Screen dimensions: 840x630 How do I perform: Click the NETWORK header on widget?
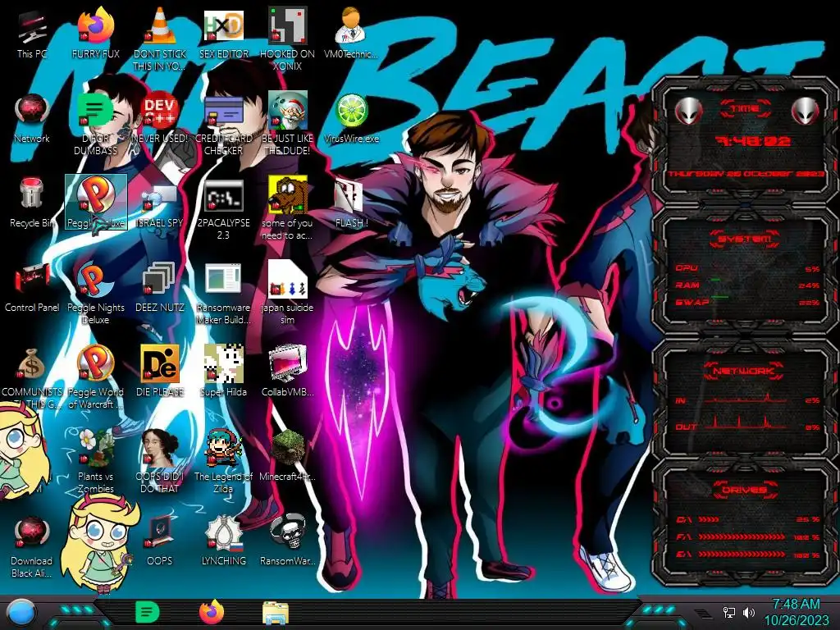(744, 371)
